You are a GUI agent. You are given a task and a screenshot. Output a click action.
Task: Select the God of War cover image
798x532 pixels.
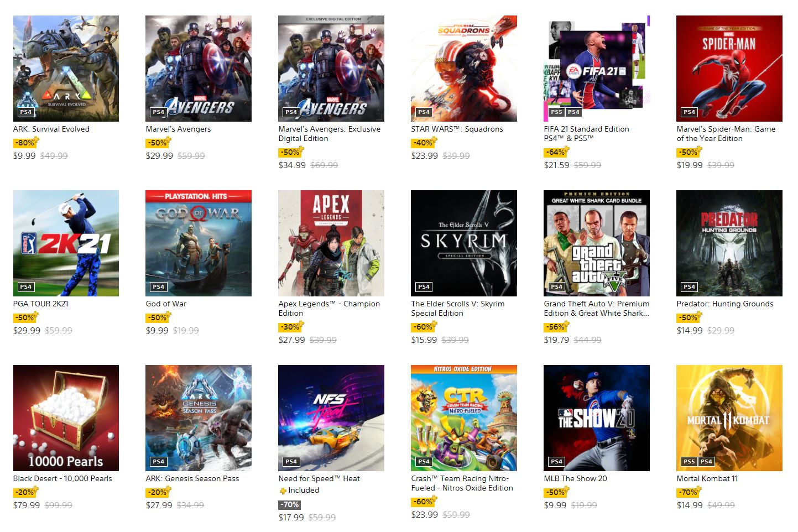(x=199, y=243)
